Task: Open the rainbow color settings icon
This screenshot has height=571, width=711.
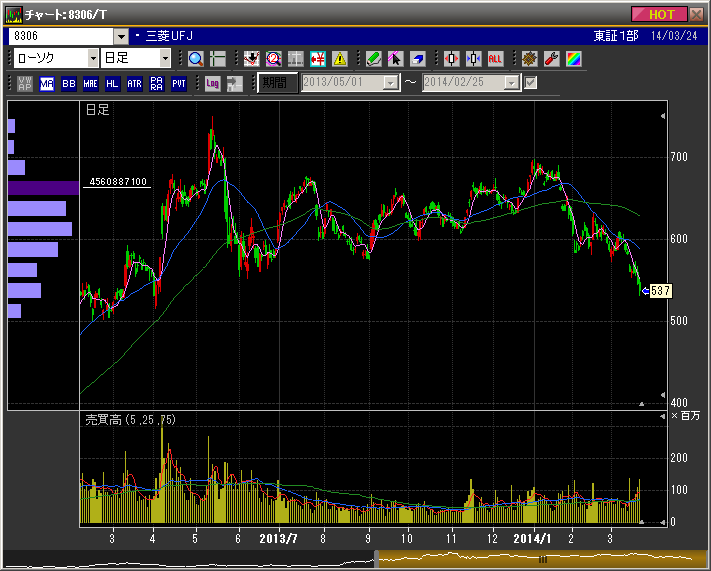Action: tap(573, 59)
